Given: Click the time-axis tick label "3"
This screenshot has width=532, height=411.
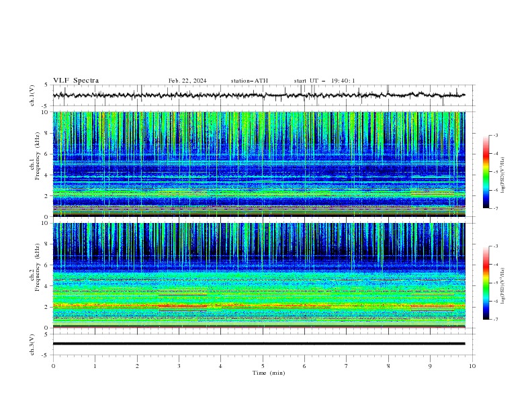Looking at the screenshot, I should pos(179,366).
